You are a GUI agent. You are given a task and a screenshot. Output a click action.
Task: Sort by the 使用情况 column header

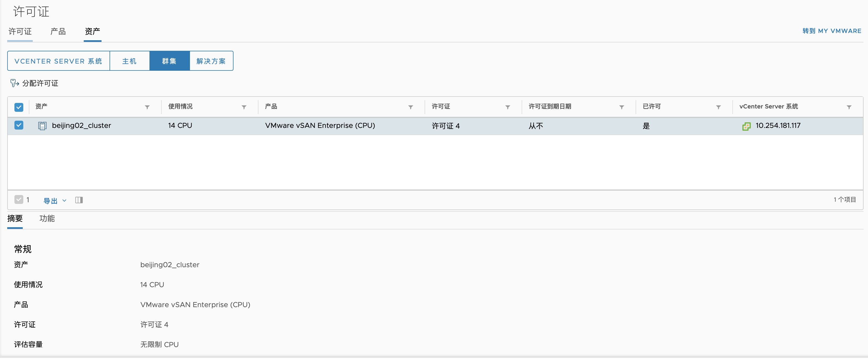180,107
